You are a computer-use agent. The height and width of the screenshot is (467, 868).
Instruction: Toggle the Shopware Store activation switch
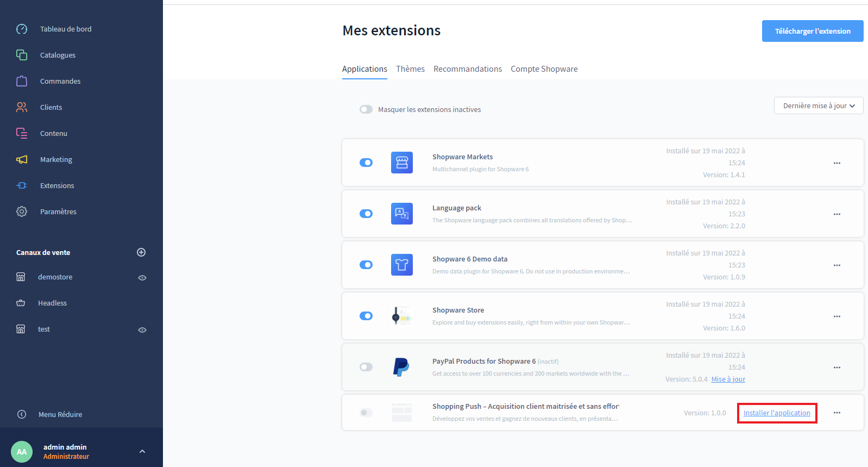pos(366,316)
